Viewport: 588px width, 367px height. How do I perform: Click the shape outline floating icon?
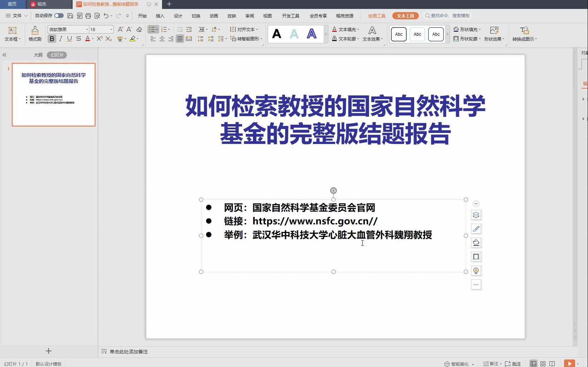(x=476, y=257)
